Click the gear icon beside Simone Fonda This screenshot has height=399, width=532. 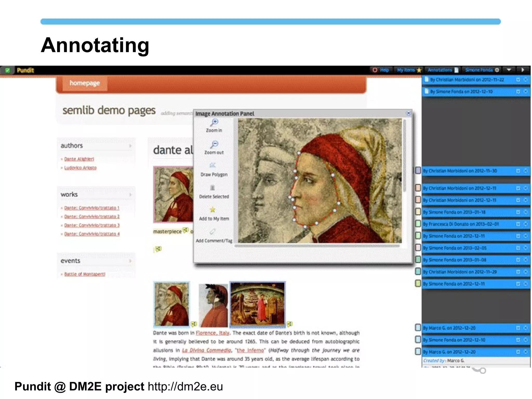pos(497,70)
